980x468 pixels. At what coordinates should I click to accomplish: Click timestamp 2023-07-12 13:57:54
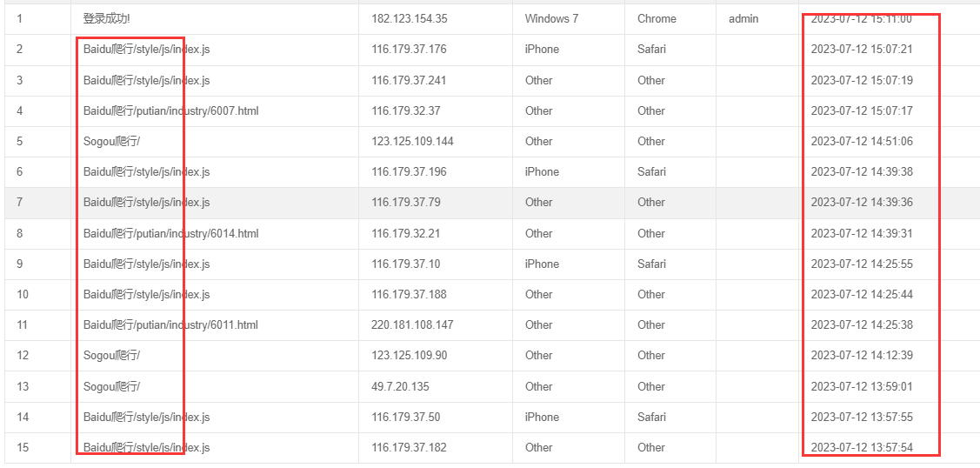pyautogui.click(x=861, y=447)
